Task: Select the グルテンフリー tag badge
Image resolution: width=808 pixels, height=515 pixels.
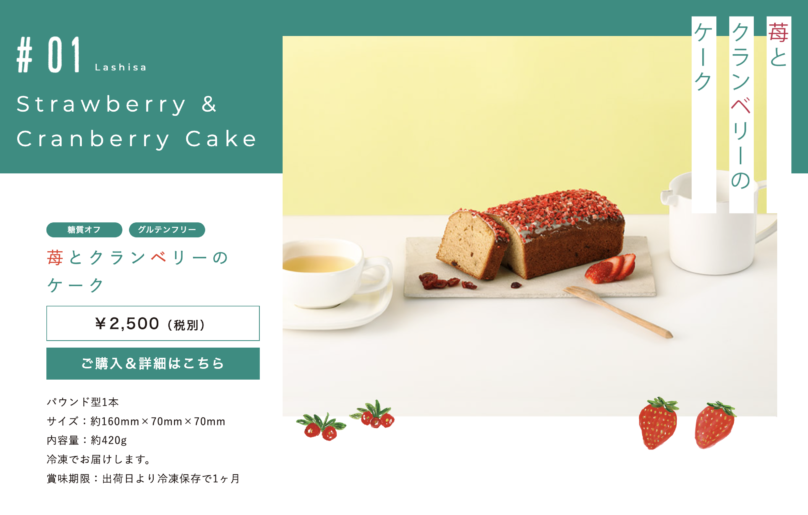Action: pyautogui.click(x=166, y=230)
